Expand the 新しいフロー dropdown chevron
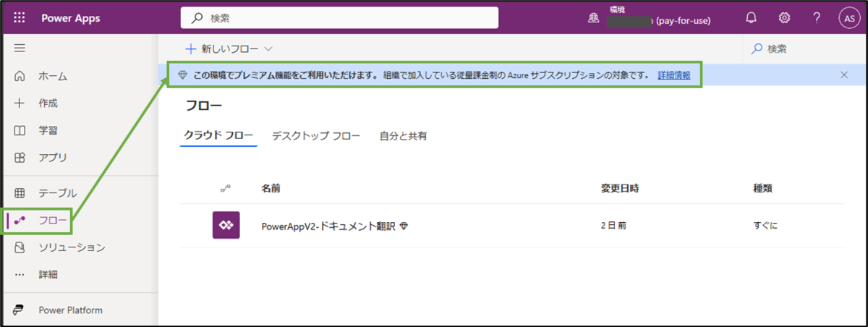The height and width of the screenshot is (327, 868). point(268,49)
